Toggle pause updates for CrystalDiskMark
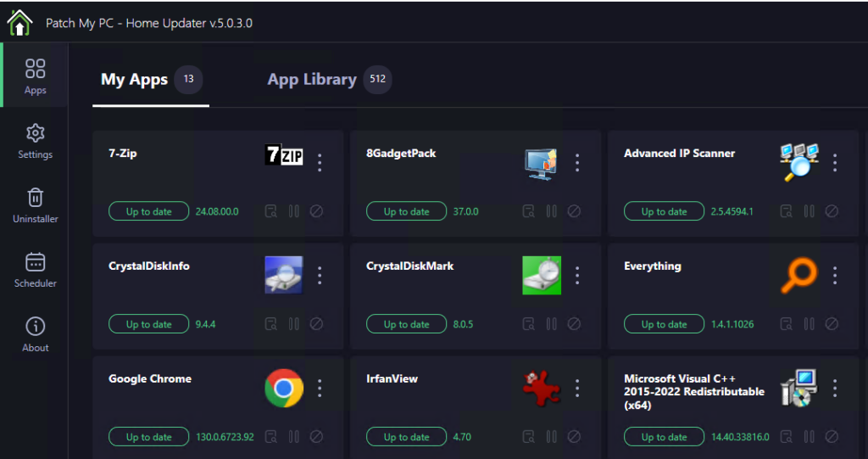 coord(551,324)
